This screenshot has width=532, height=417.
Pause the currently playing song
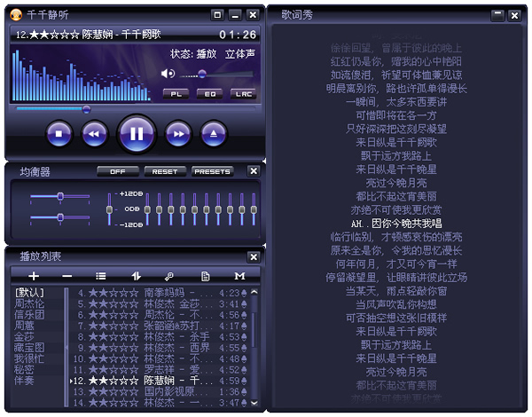[x=137, y=134]
